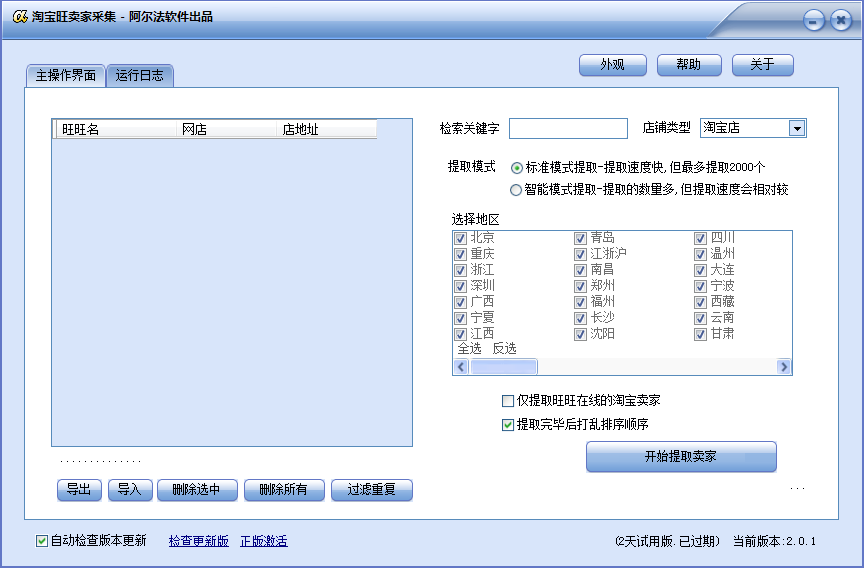
Task: Expand the 店铺类型 dropdown arrow
Action: click(x=796, y=128)
